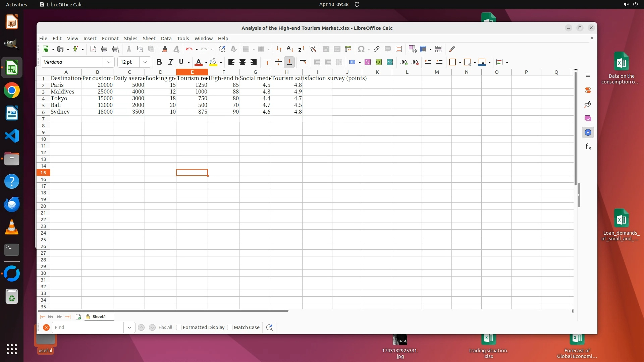Click the Print icon
This screenshot has width=644, height=362.
coord(104,49)
